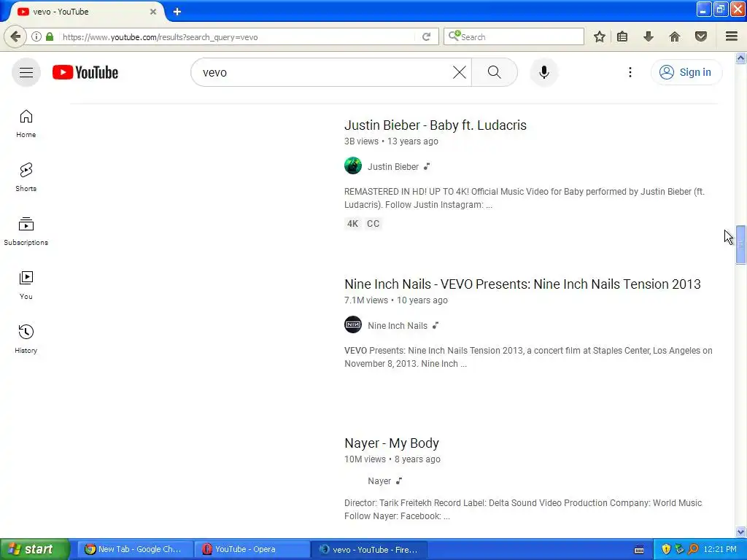Viewport: 747px width, 560px height.
Task: Click the 4K badge
Action: click(x=352, y=224)
